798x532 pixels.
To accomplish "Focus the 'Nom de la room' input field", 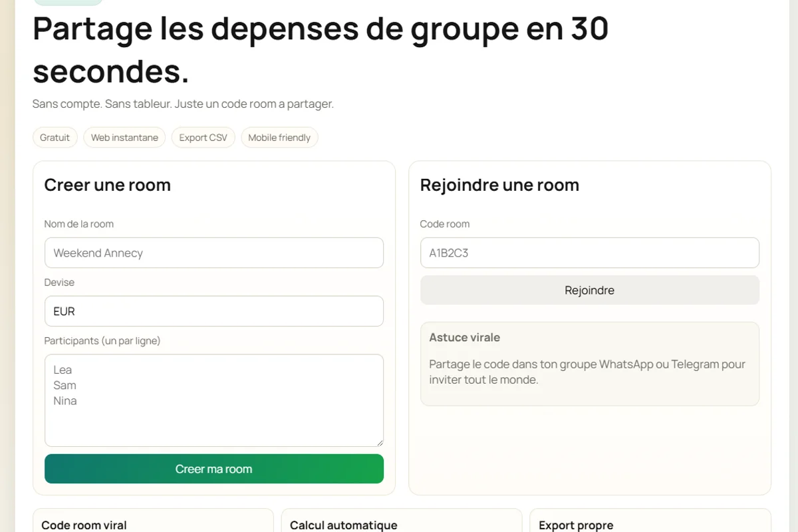I will [213, 253].
